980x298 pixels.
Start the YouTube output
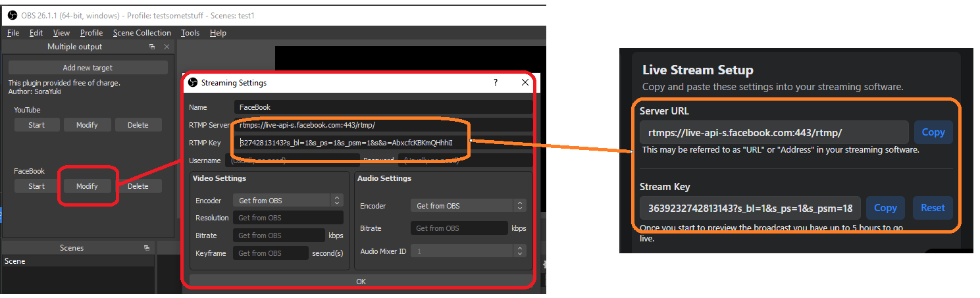(x=37, y=125)
